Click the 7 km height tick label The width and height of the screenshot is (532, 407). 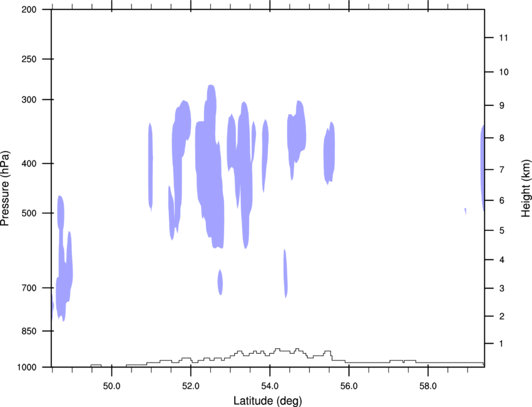point(501,170)
